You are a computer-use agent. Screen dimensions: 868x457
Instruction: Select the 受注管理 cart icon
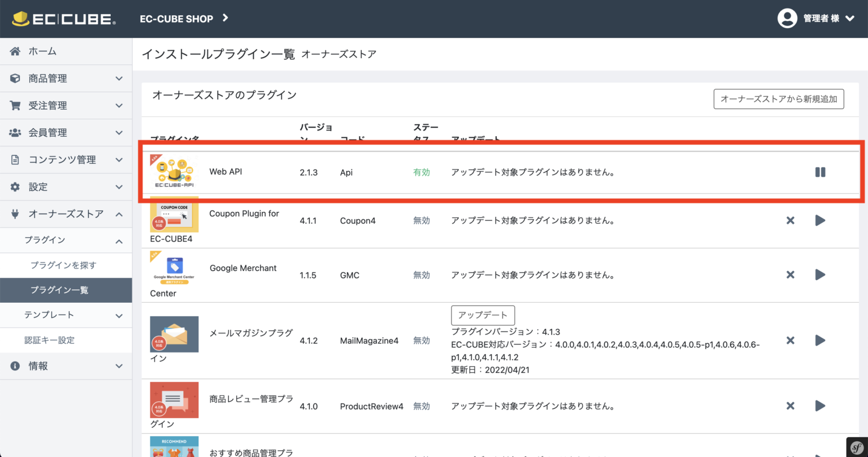[14, 105]
